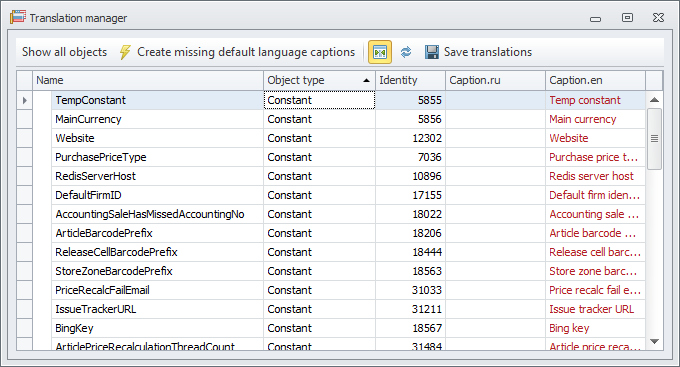Viewport: 680px width, 367px height.
Task: Select the MainCurrency row name
Action: [x=157, y=119]
